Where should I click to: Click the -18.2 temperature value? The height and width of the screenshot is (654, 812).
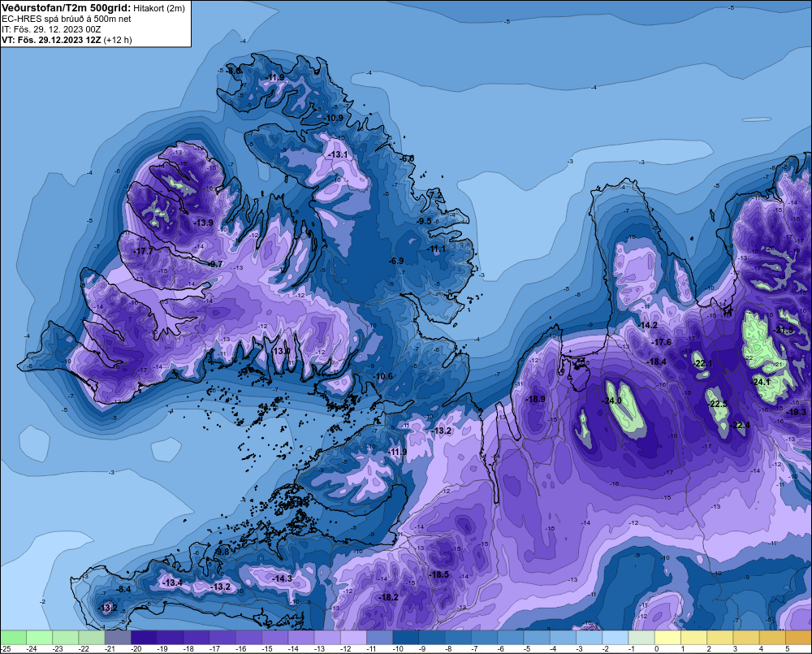[389, 597]
